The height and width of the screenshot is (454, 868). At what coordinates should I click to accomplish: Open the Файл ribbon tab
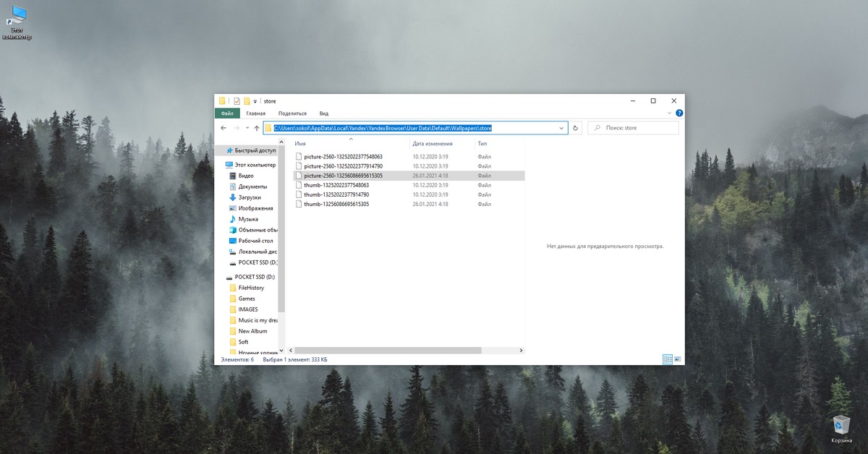[227, 113]
